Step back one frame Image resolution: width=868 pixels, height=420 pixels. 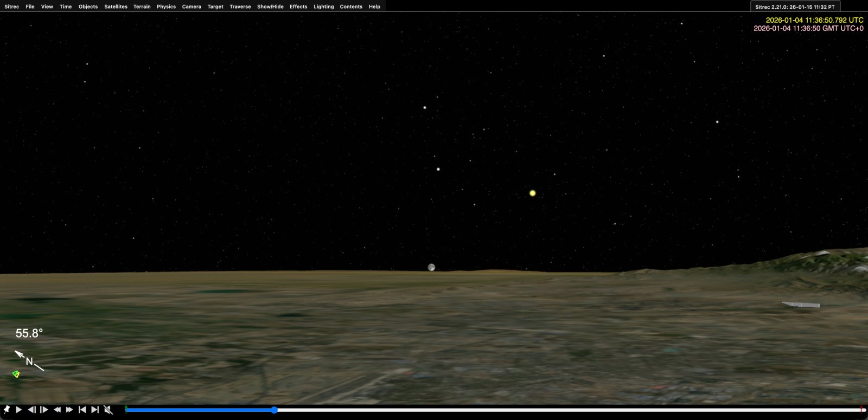point(31,410)
